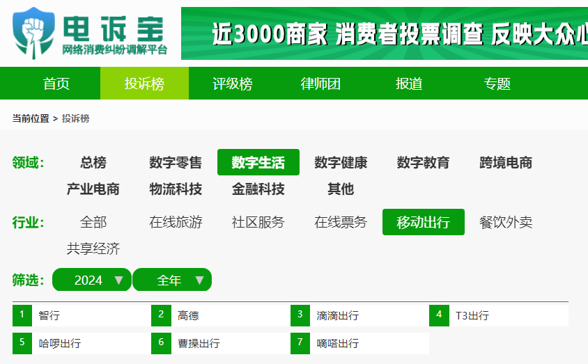588x364 pixels.
Task: Switch to the 投诉榜 tab
Action: (144, 83)
